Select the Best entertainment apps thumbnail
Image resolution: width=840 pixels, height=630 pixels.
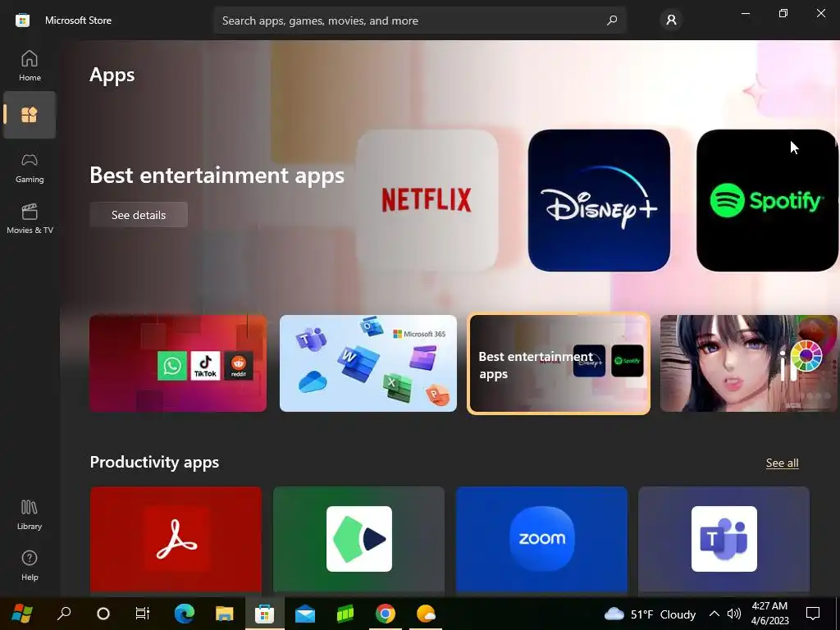pos(559,363)
